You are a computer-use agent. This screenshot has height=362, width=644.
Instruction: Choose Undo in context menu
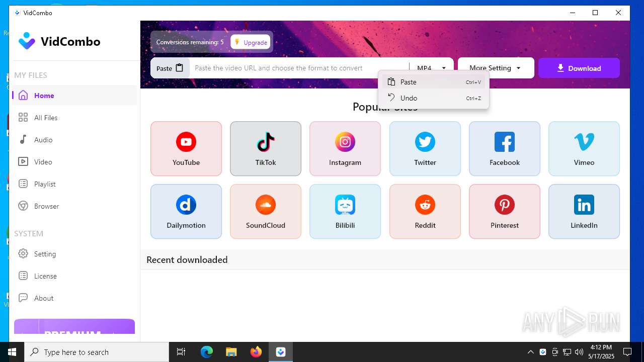pyautogui.click(x=434, y=98)
